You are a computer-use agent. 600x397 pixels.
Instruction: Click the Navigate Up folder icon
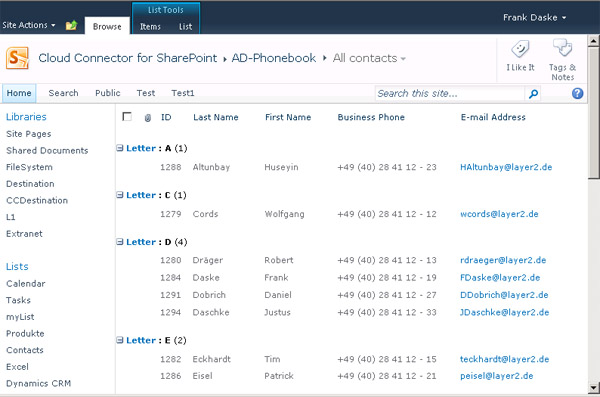[x=71, y=26]
